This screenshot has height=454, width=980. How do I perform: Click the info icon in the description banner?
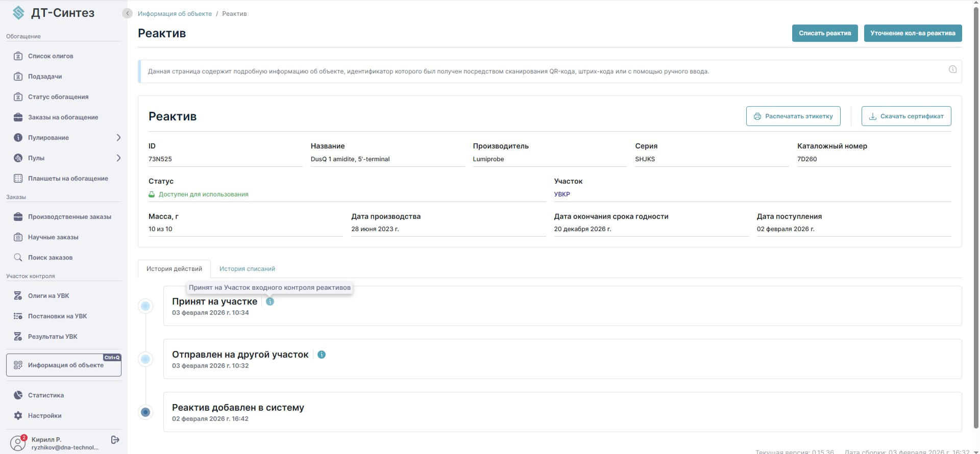tap(952, 69)
